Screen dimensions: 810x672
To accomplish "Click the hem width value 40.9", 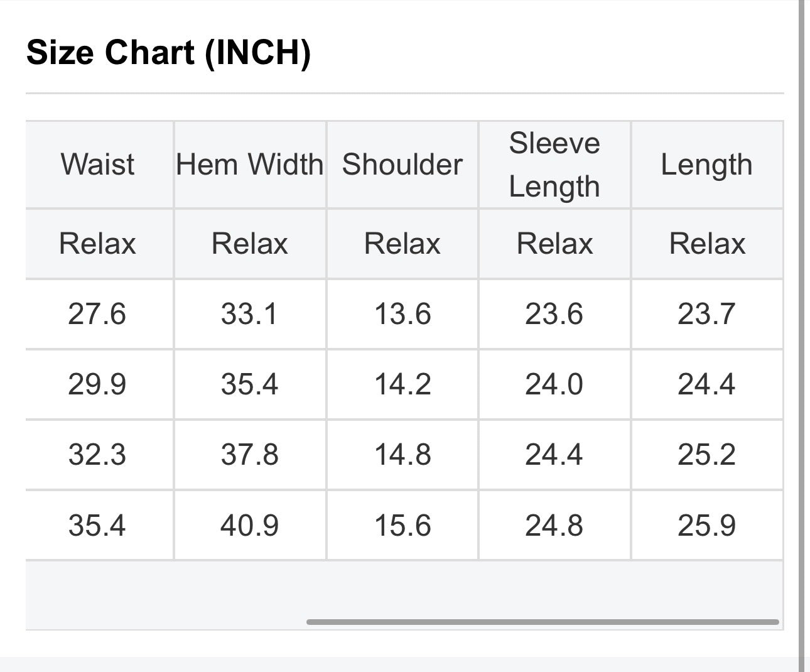I will [x=250, y=526].
